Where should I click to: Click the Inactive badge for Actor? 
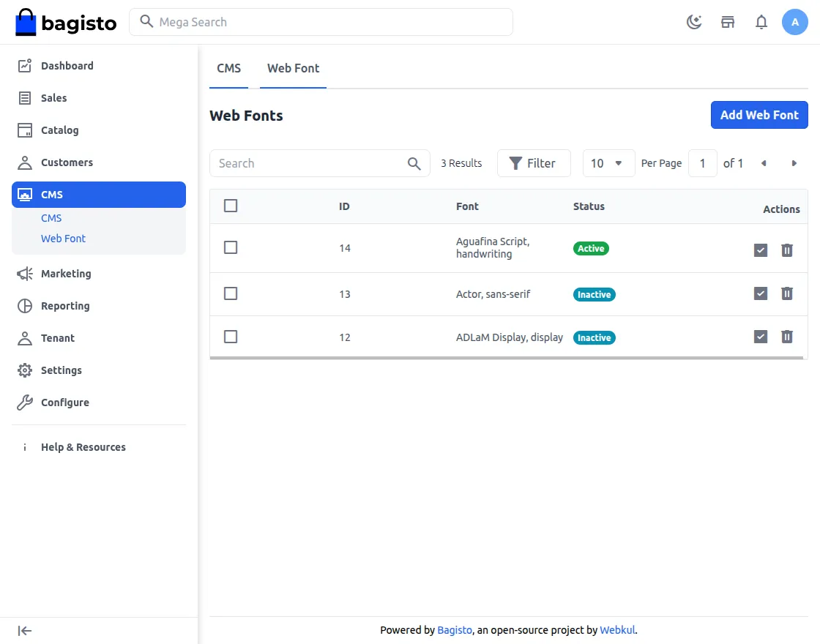tap(594, 294)
